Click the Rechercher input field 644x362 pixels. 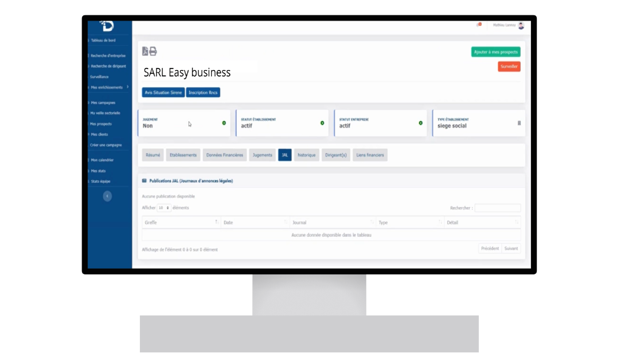497,208
